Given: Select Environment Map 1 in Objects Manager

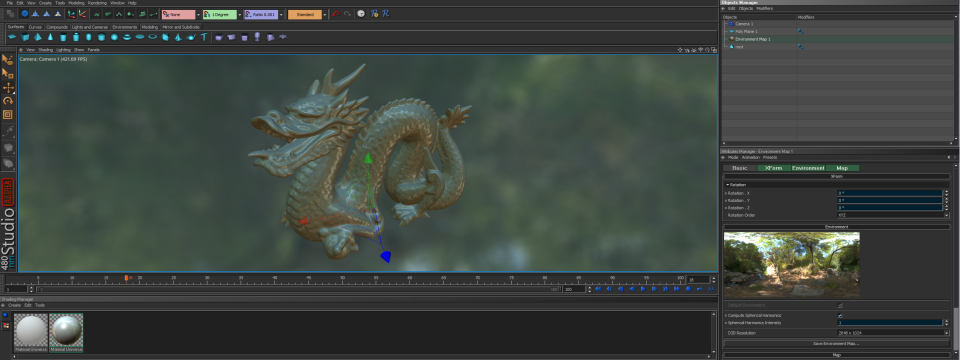Looking at the screenshot, I should (752, 39).
